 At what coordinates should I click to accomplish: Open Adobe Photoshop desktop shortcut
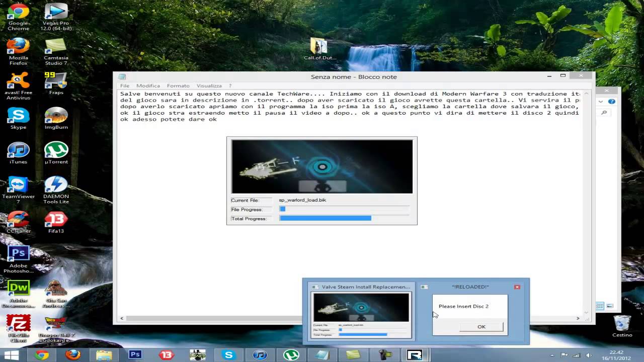tap(18, 260)
